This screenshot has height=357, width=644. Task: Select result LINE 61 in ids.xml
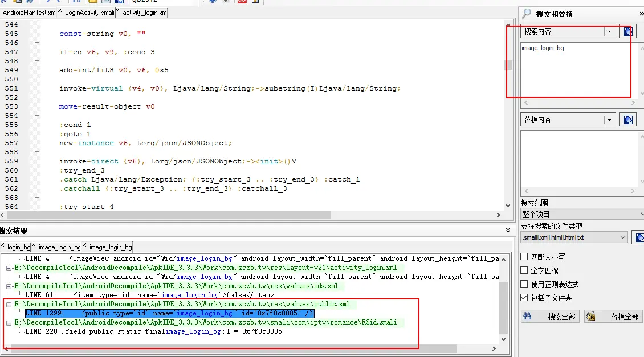[149, 295]
